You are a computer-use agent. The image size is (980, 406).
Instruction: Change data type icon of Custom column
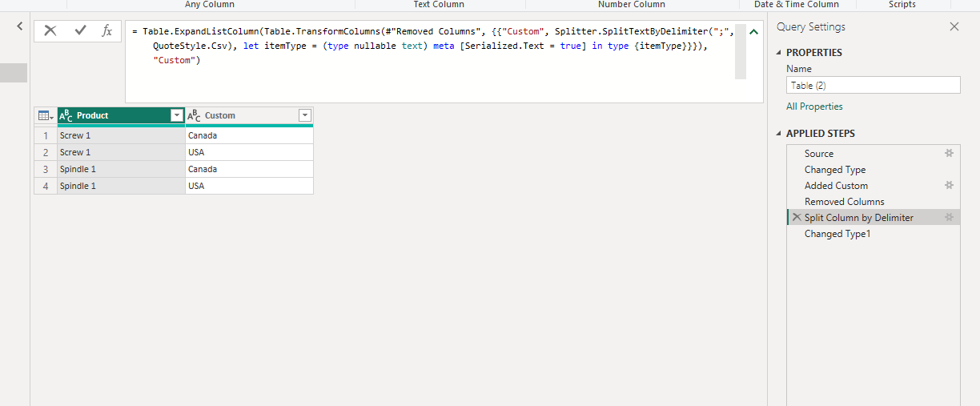tap(194, 116)
